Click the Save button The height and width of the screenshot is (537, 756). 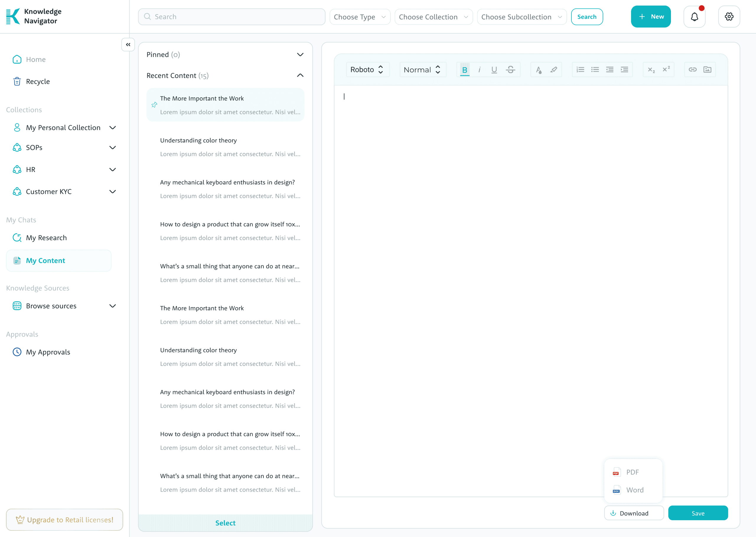698,513
